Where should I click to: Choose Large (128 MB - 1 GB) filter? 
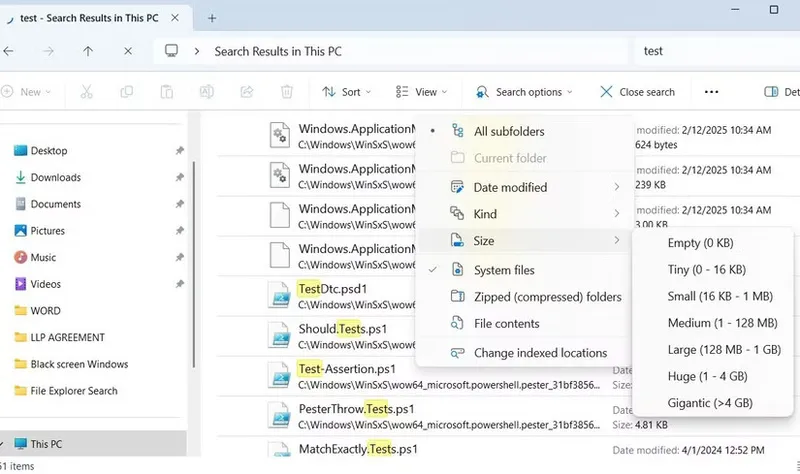pyautogui.click(x=712, y=350)
